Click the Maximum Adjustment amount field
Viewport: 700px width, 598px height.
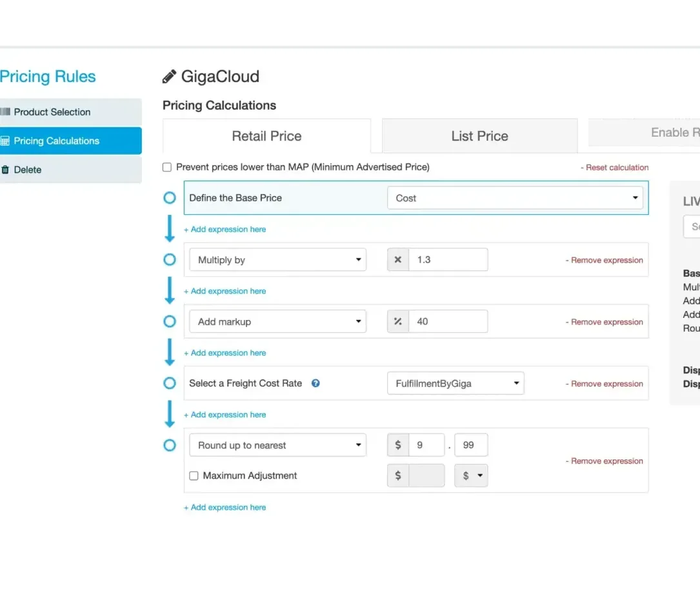[426, 475]
